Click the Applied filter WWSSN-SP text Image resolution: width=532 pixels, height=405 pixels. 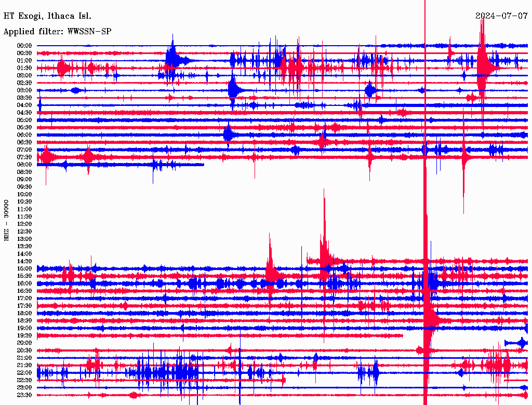(57, 32)
